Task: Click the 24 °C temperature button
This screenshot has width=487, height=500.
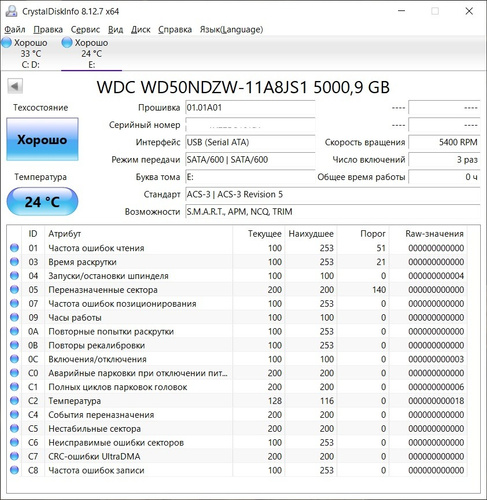Action: (42, 201)
